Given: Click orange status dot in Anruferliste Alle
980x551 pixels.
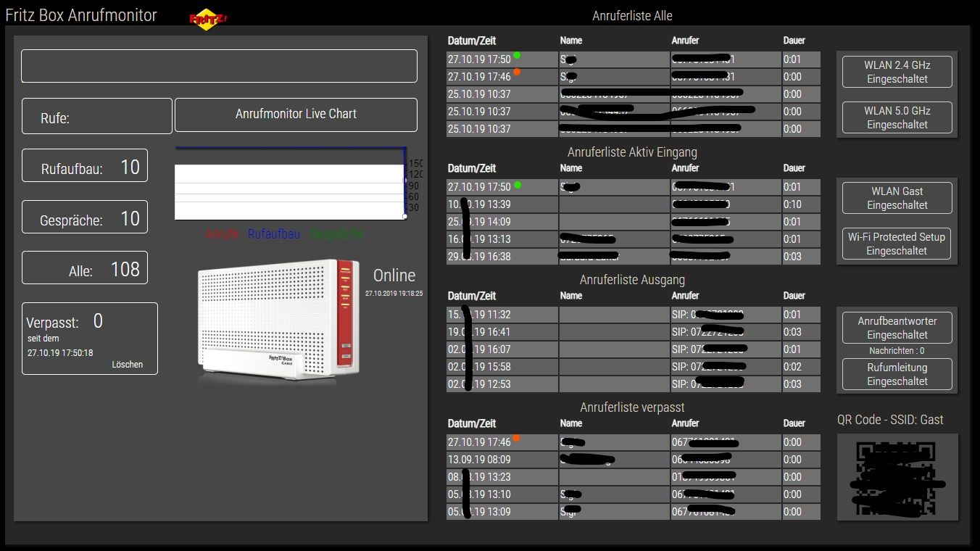Looking at the screenshot, I should coord(517,72).
